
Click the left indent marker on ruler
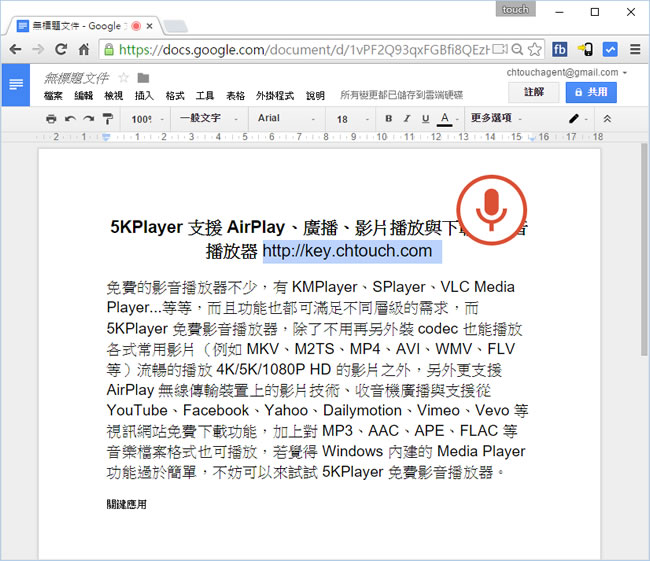[x=106, y=137]
